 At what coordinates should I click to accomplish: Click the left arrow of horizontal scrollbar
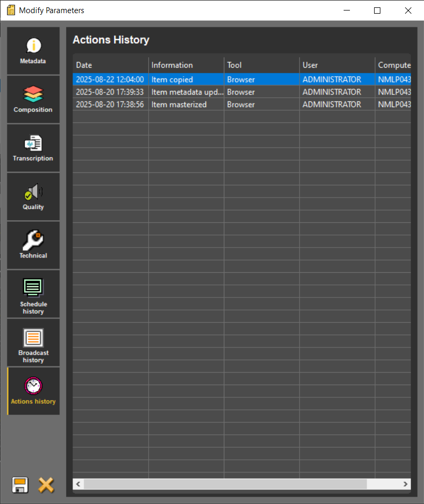click(x=78, y=484)
